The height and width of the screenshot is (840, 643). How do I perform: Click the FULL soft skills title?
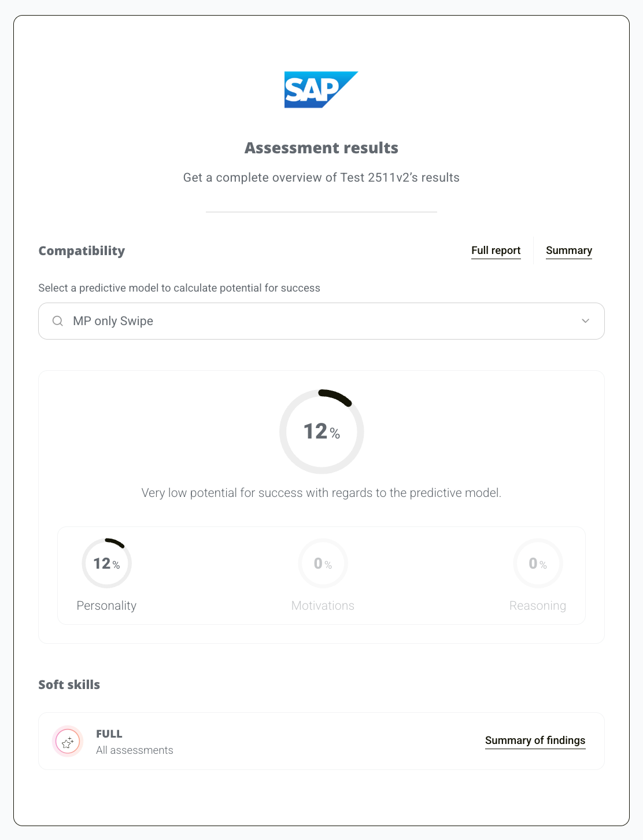(109, 734)
